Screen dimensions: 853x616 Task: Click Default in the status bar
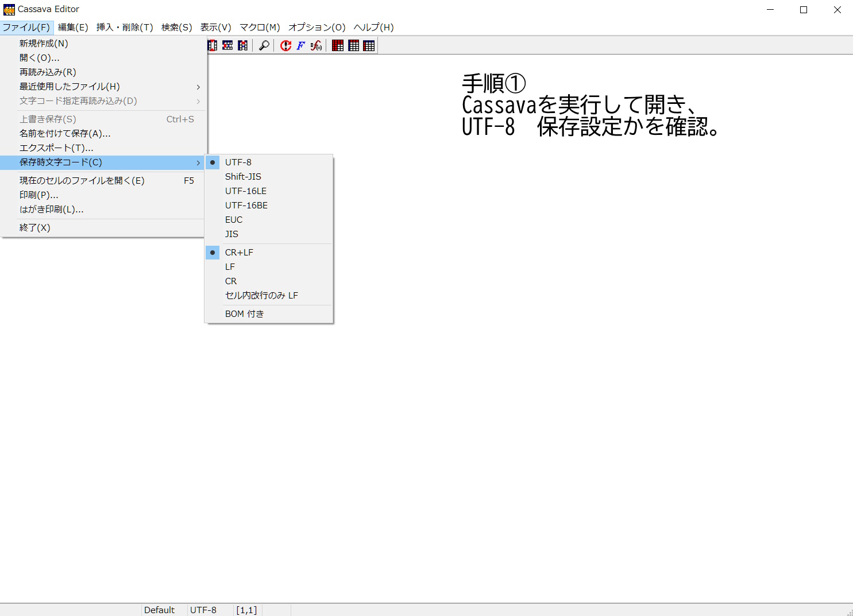tap(159, 610)
